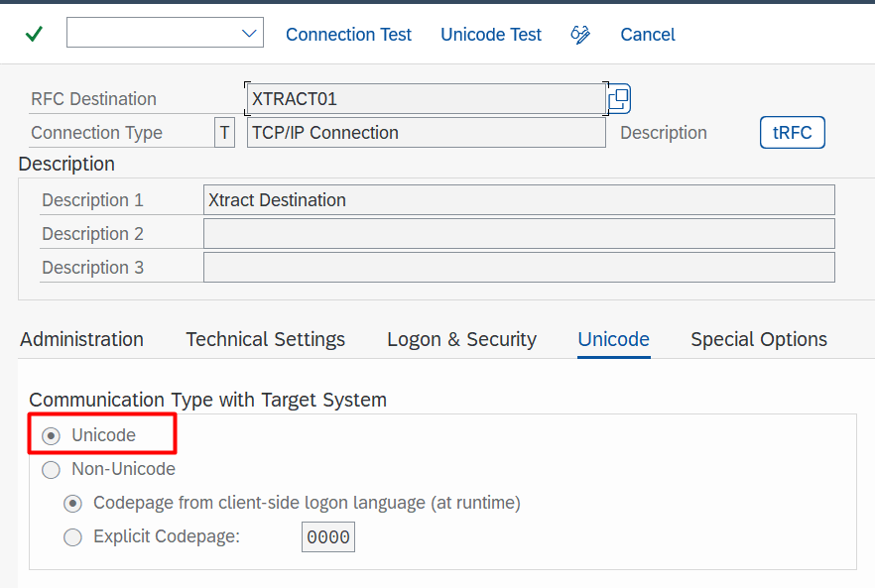Click the display/change pencil-glasses icon
The width and height of the screenshot is (875, 588).
[580, 35]
